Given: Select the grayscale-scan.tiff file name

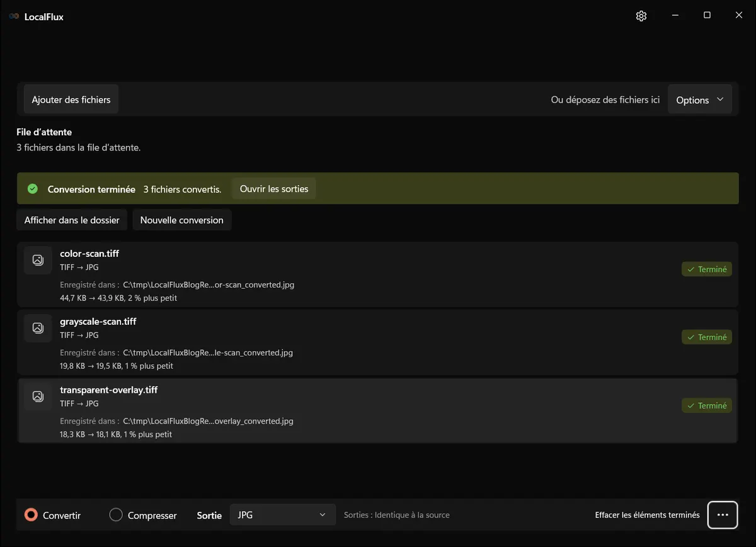Looking at the screenshot, I should click(x=98, y=322).
